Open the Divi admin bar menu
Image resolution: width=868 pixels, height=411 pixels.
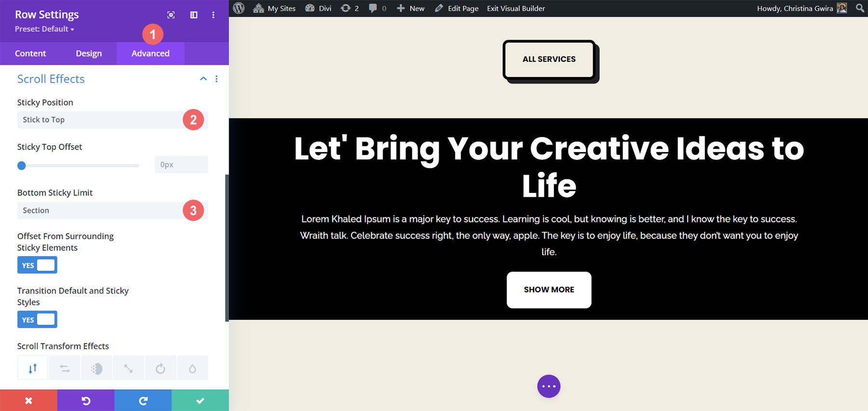click(x=318, y=8)
